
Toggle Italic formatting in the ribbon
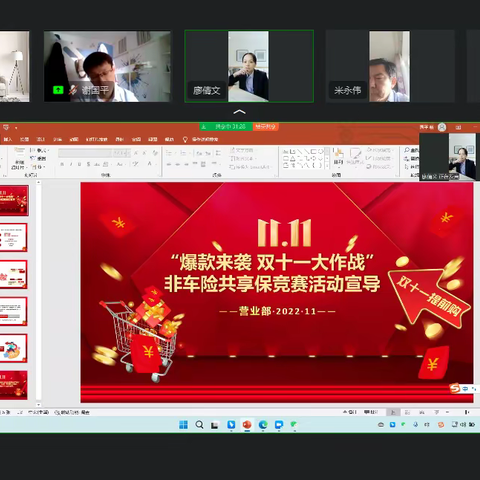(x=71, y=164)
